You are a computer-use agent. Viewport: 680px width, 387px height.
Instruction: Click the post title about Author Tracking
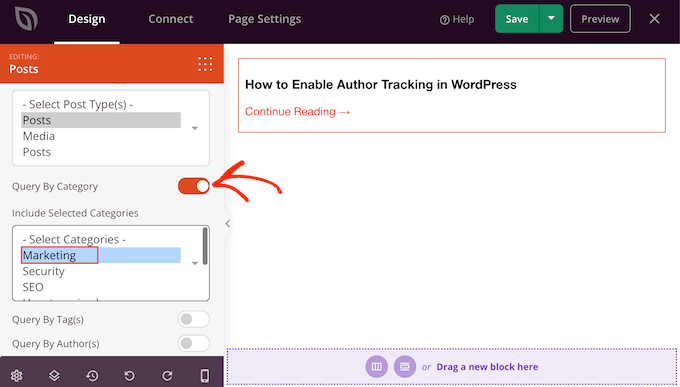click(381, 84)
